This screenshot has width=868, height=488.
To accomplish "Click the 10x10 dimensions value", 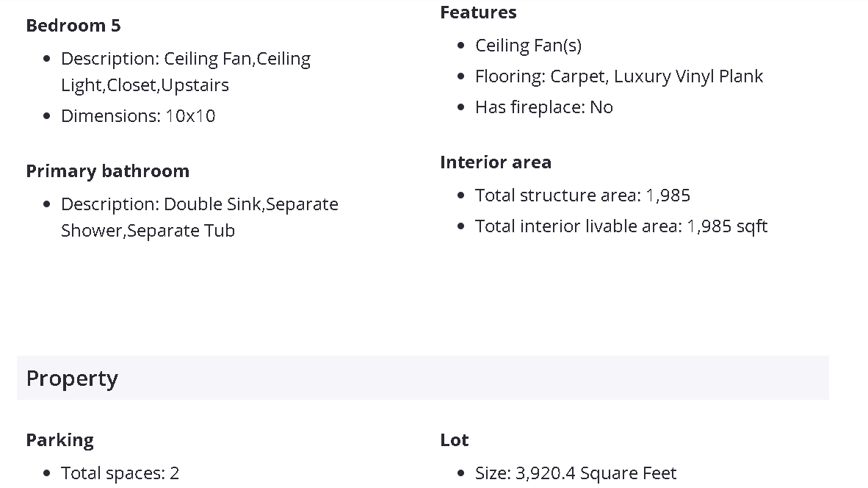I will pos(190,116).
